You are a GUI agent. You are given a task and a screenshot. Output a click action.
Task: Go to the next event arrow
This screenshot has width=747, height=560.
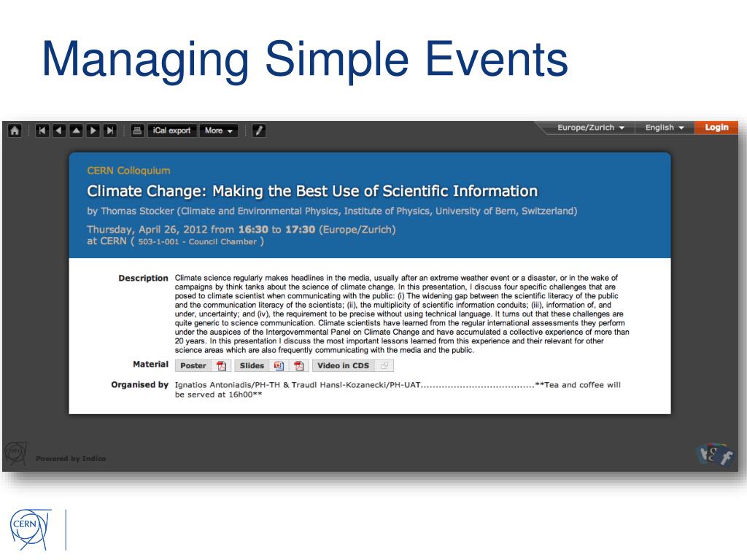coord(93,131)
